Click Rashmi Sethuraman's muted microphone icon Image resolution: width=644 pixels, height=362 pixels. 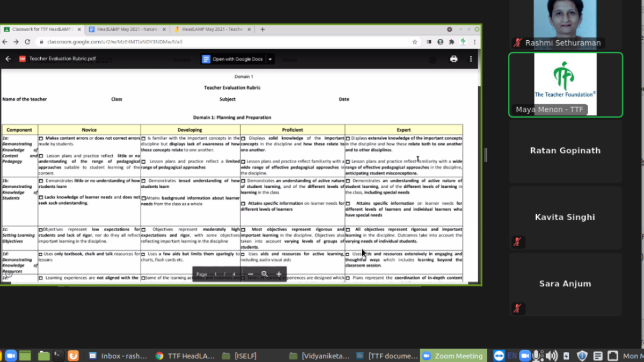517,43
